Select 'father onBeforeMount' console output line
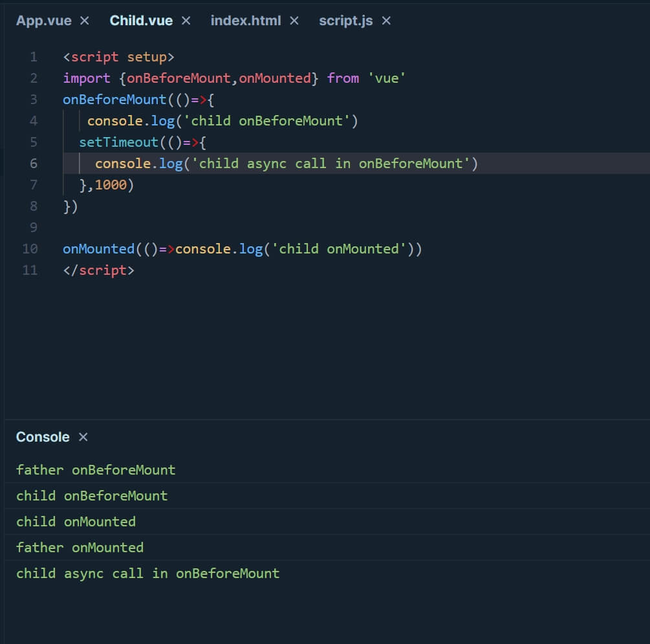 [96, 470]
